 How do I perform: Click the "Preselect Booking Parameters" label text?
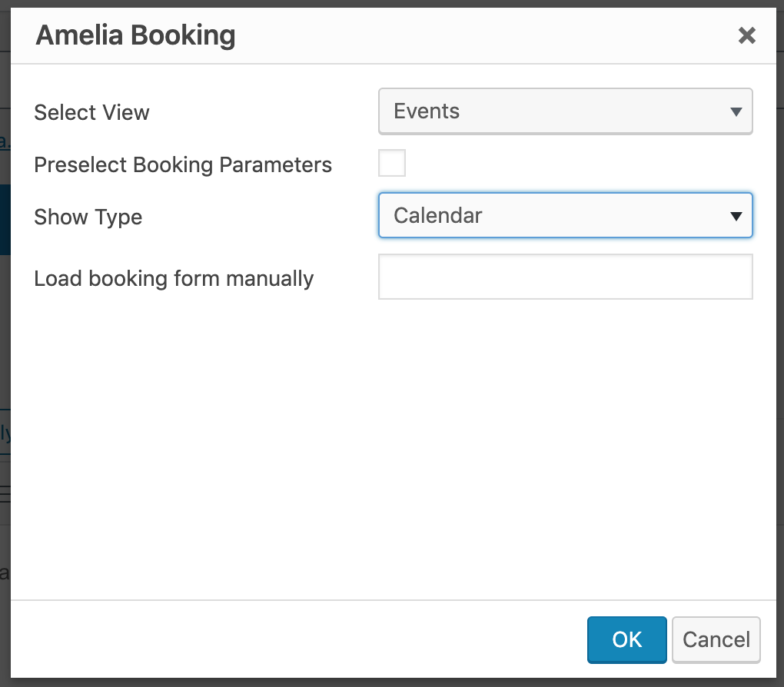pos(183,165)
